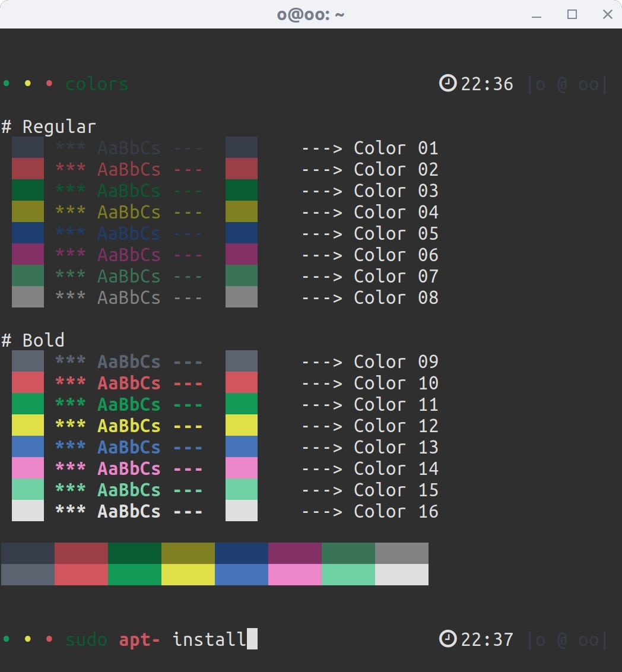This screenshot has height=672, width=622.
Task: Pick the pink swatch in bottom palette strip
Action: point(295,575)
